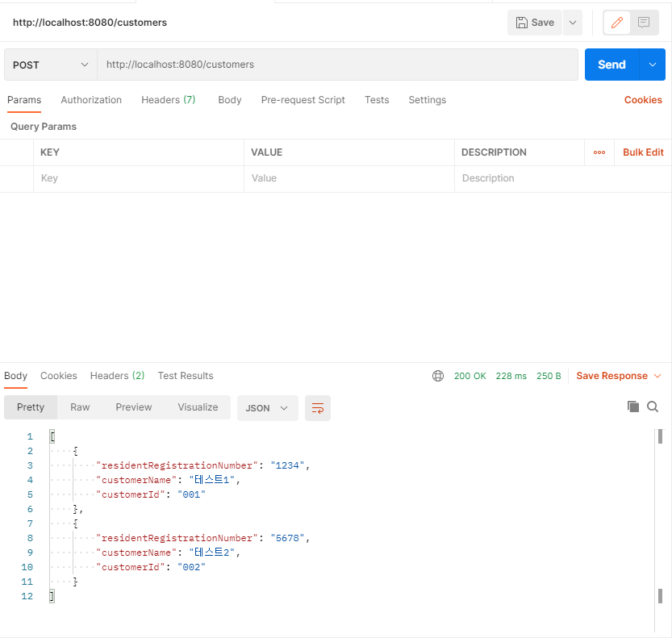Open the Test Results tab
The image size is (672, 638).
(x=186, y=376)
